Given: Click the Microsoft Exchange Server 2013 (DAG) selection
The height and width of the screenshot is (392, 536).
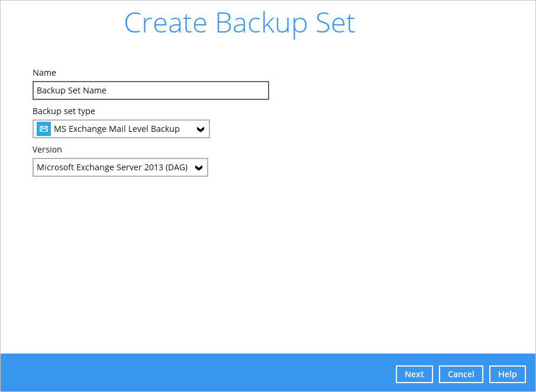Looking at the screenshot, I should point(120,167).
